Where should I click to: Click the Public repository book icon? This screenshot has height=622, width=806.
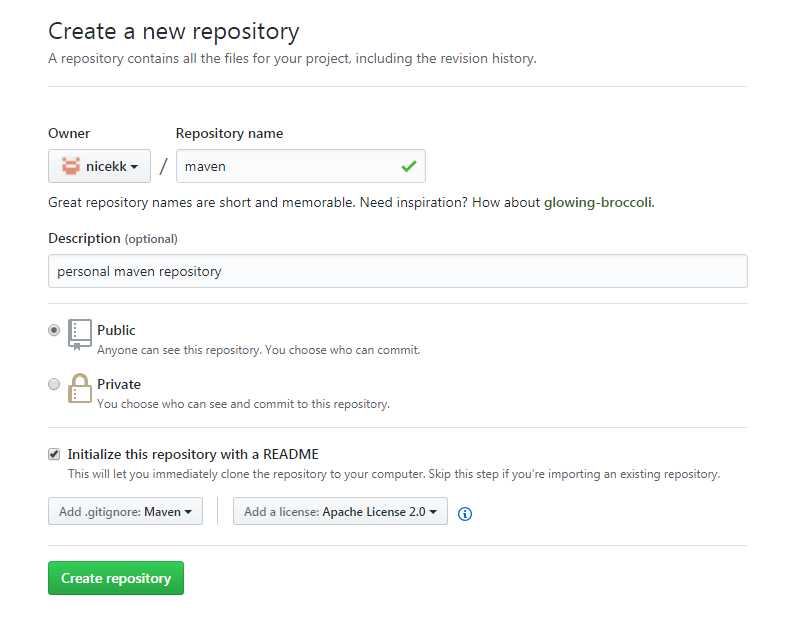pos(80,335)
